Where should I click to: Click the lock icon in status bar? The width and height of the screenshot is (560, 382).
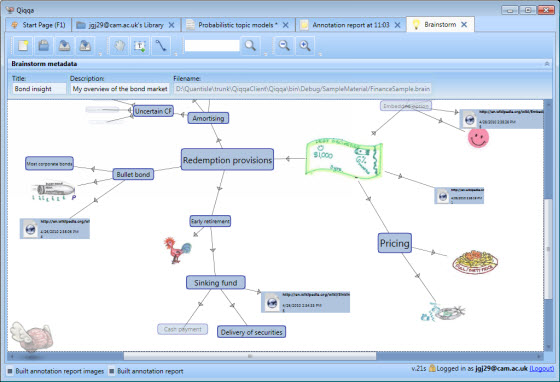point(432,368)
